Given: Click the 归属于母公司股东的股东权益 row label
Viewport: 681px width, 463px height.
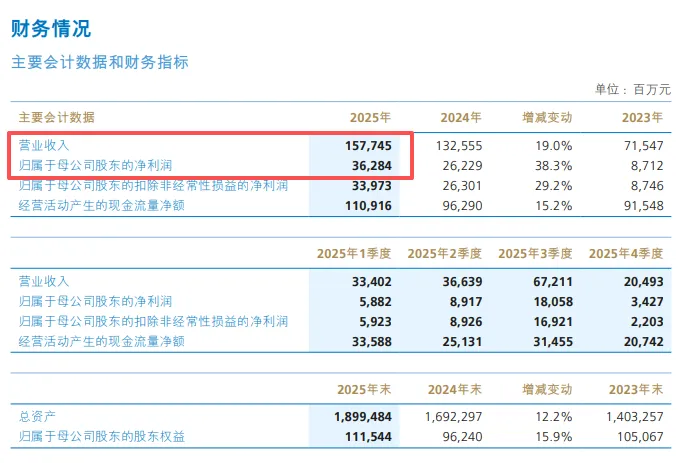Looking at the screenshot, I should (102, 437).
